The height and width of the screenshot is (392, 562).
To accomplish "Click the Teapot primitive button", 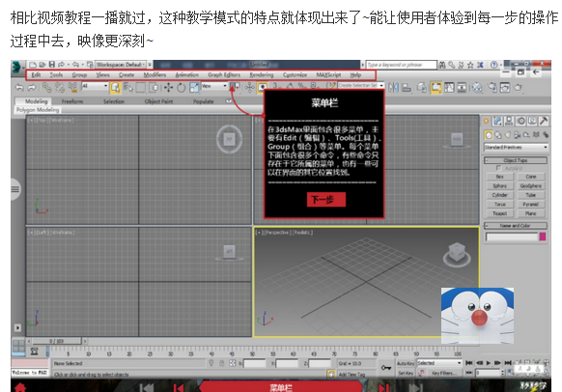I will [x=499, y=213].
